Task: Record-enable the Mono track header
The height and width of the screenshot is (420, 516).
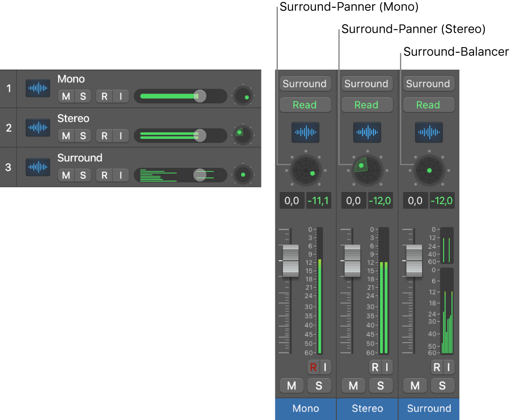Action: click(104, 96)
